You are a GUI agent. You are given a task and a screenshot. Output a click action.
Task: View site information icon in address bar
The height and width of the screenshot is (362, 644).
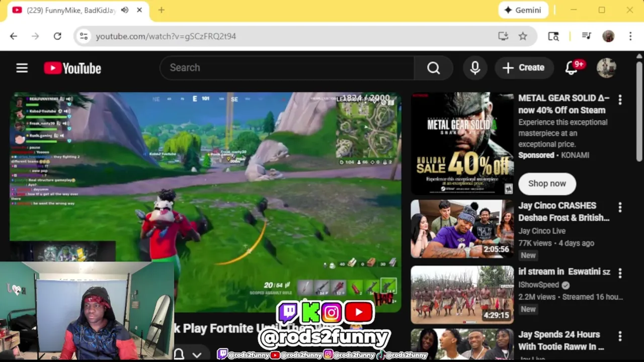coord(84,36)
